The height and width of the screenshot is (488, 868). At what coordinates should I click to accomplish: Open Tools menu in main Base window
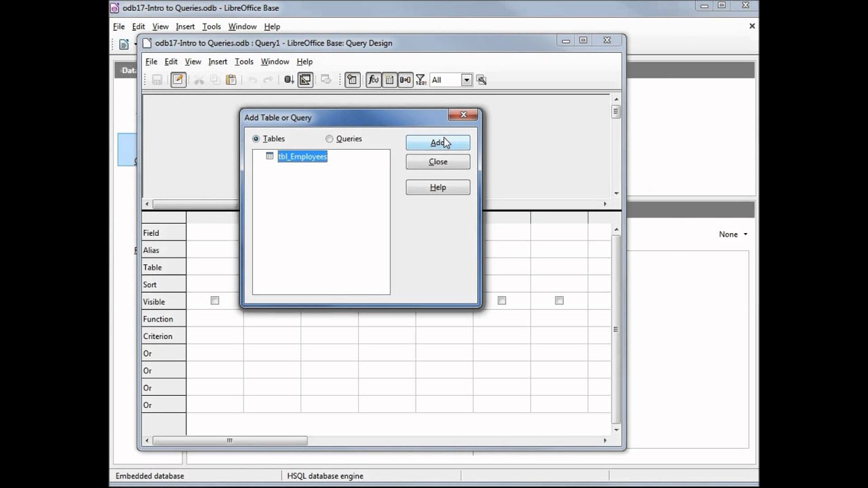point(212,26)
